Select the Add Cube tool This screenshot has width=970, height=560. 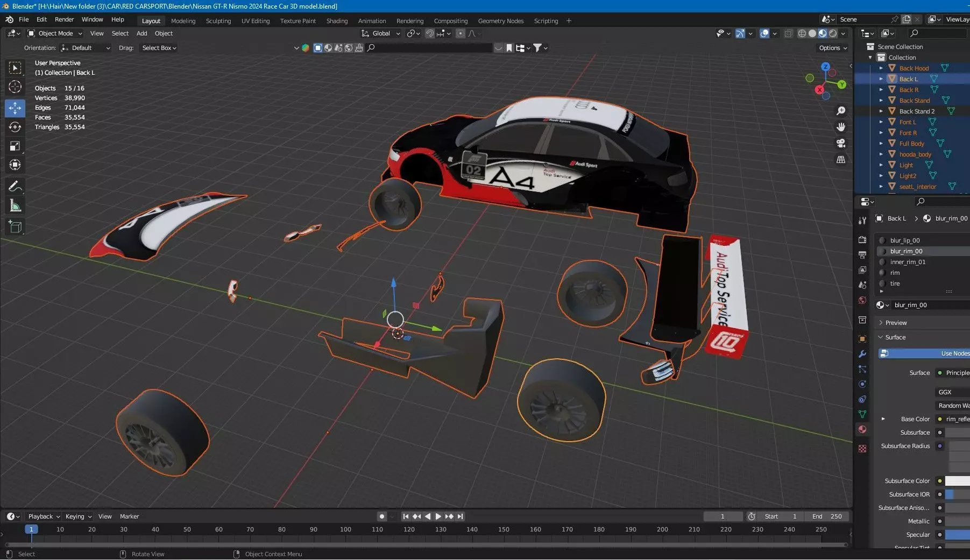[x=15, y=227]
